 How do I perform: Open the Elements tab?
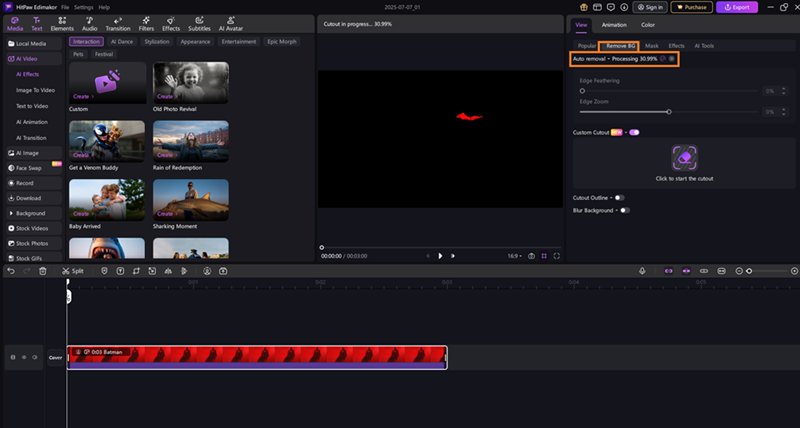tap(62, 24)
